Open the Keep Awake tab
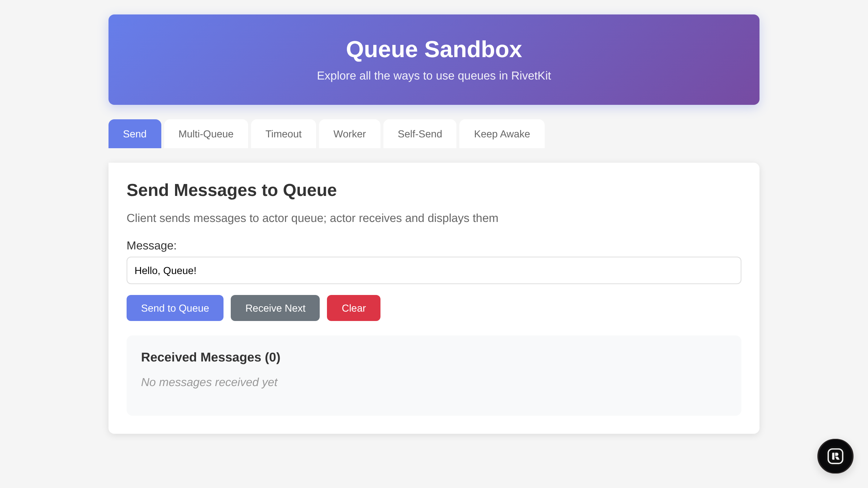 [501, 134]
